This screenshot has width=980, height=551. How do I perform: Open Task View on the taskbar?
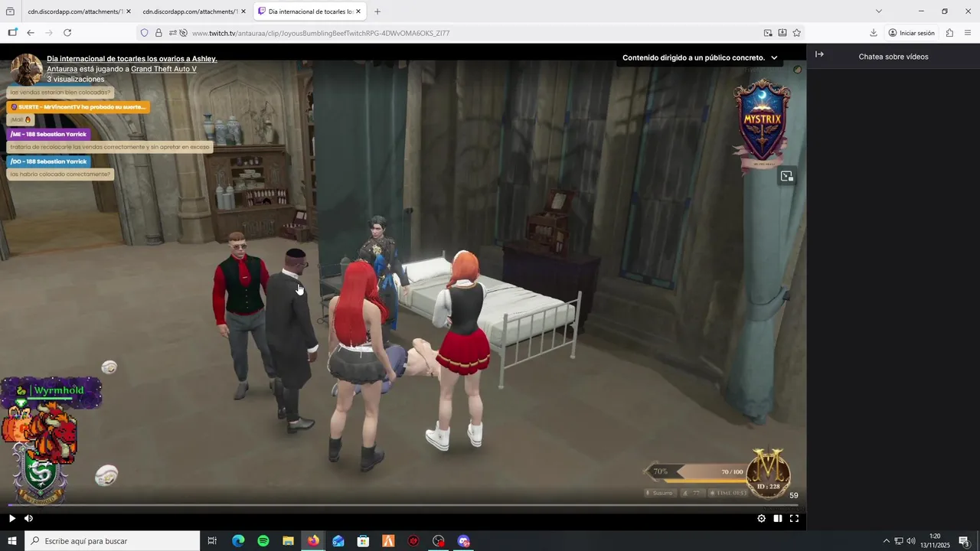(212, 541)
